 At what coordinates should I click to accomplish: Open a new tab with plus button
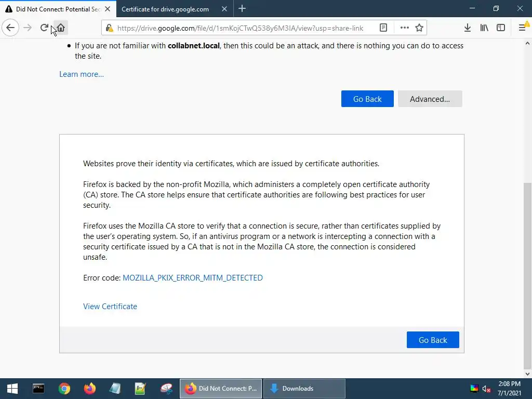tap(242, 9)
